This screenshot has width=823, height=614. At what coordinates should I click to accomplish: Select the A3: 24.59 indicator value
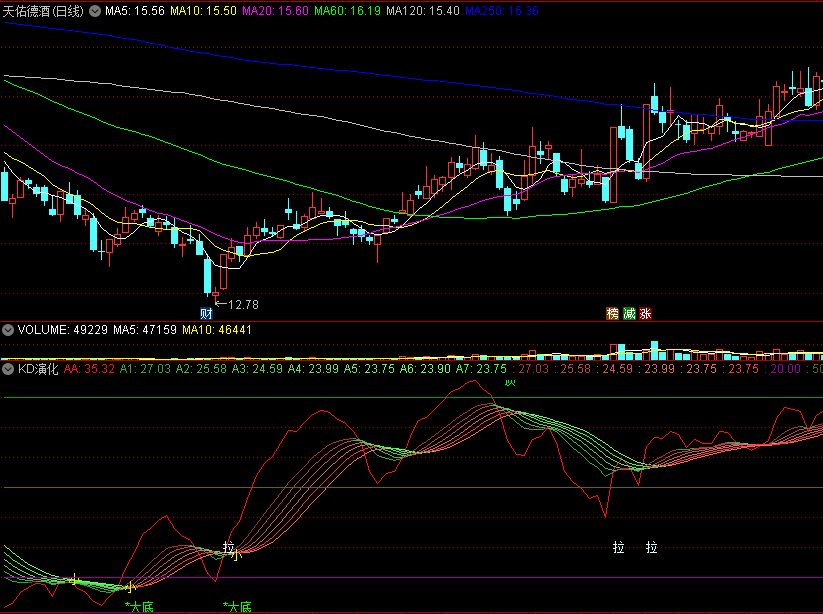pos(257,369)
